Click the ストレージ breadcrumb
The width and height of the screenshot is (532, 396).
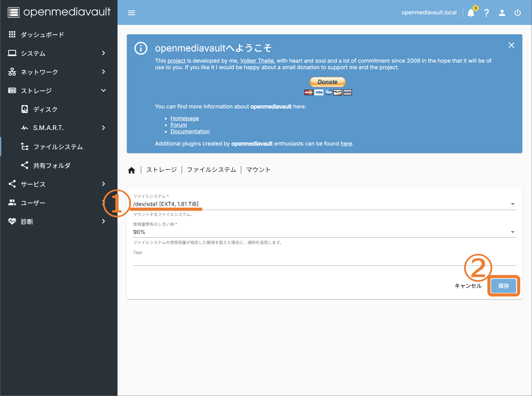click(x=161, y=170)
